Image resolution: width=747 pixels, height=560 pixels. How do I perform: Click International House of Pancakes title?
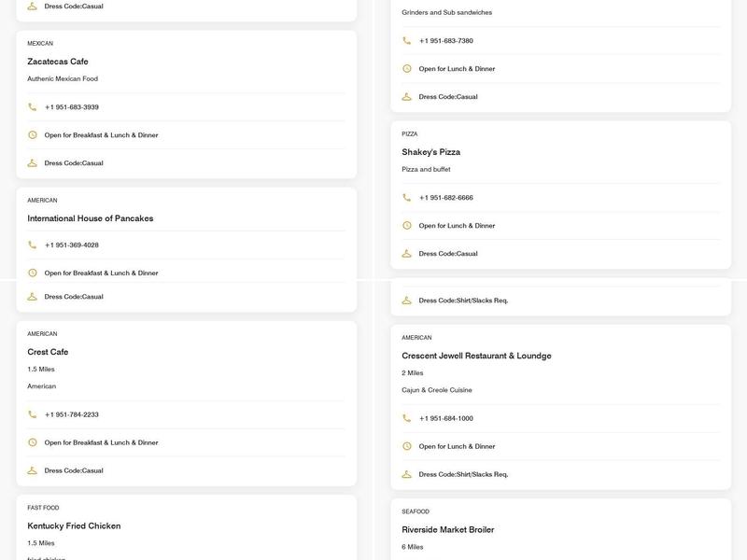coord(90,218)
